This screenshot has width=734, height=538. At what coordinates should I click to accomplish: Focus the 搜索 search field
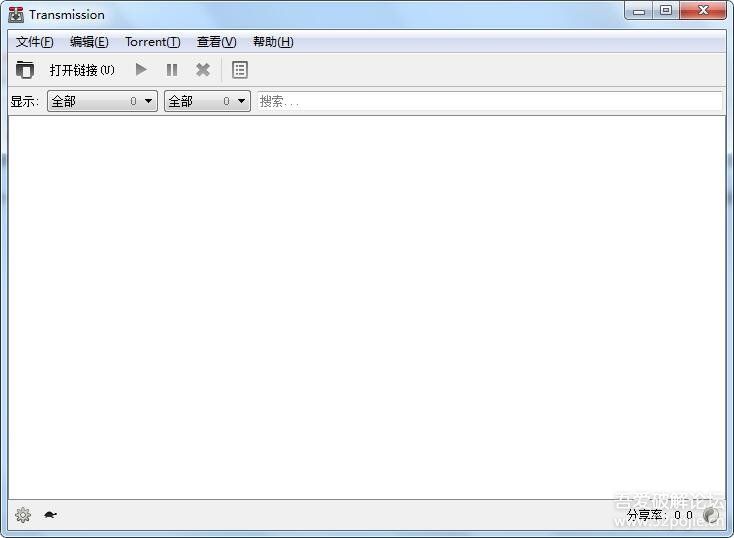(489, 101)
